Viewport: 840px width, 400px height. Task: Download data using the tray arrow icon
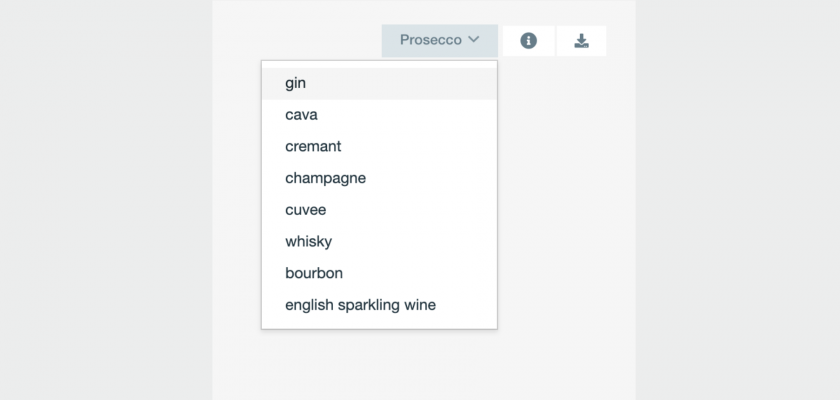[581, 41]
